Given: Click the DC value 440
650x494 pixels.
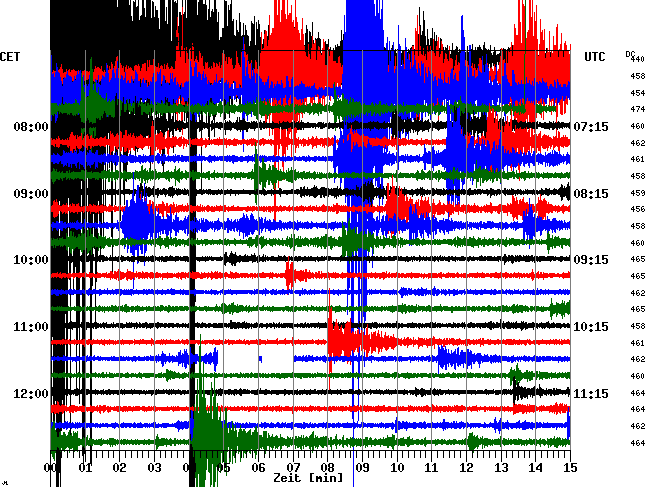Looking at the screenshot, I should [x=638, y=60].
